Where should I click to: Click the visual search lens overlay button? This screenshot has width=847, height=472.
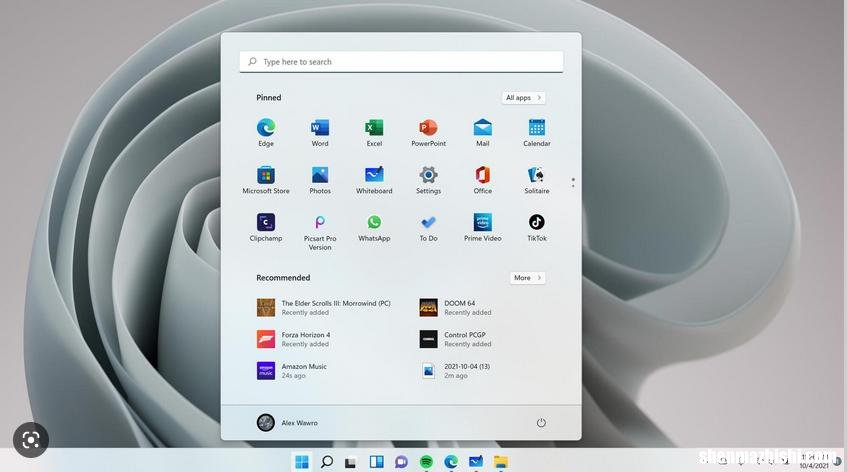[x=31, y=440]
